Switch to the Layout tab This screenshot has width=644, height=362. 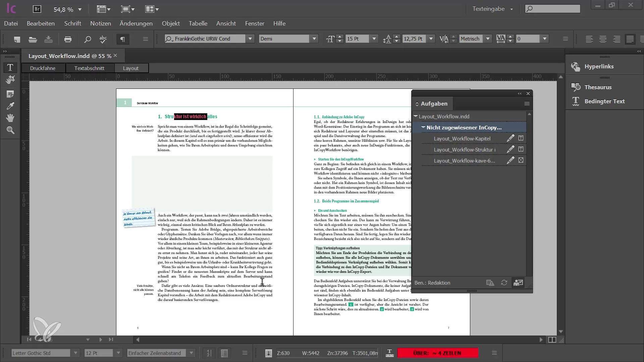click(x=131, y=68)
